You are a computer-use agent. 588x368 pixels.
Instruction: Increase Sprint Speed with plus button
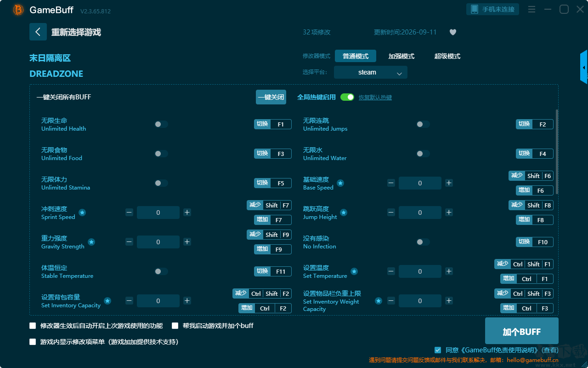[187, 213]
